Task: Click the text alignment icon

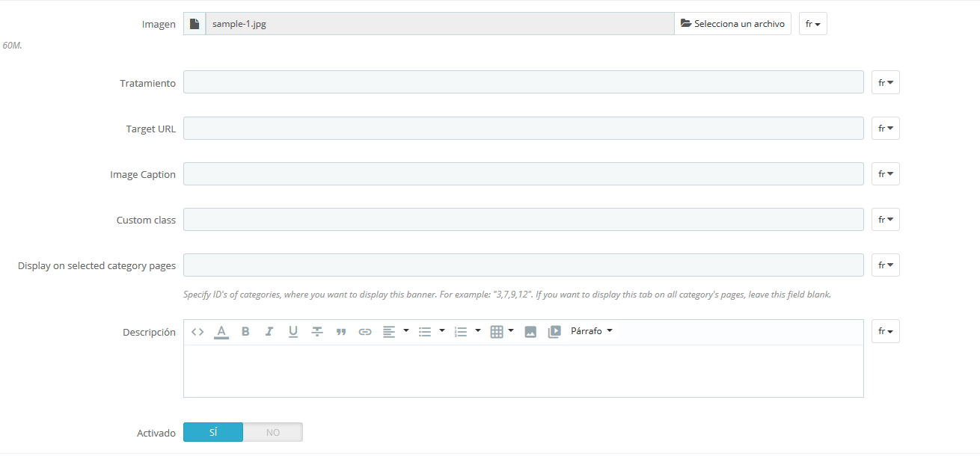Action: tap(389, 332)
